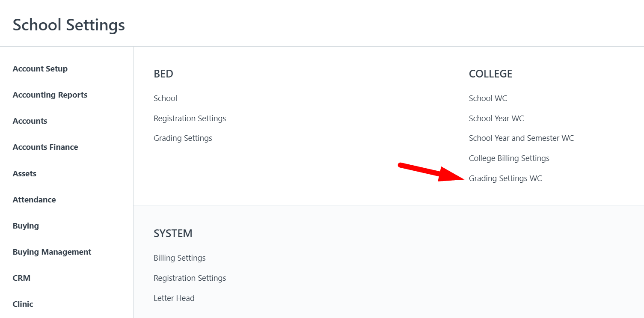Open Registration Settings under BED
This screenshot has width=644, height=318.
(190, 118)
